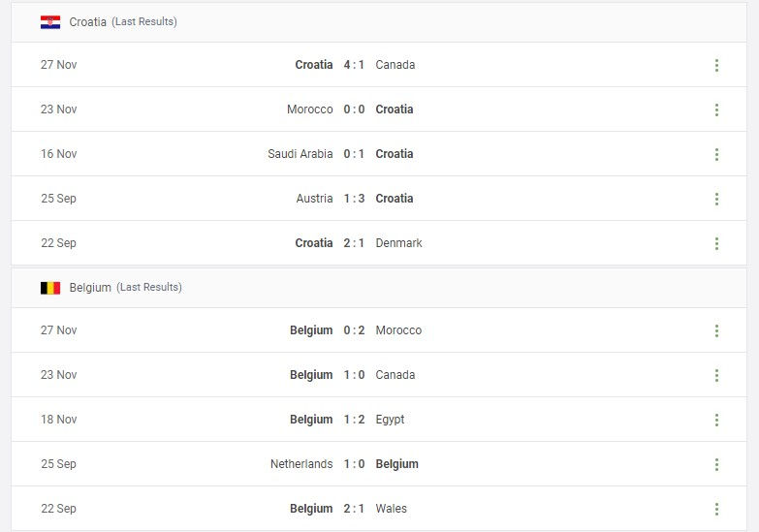Open options menu for Belgium vs Canada
The height and width of the screenshot is (532, 759).
pyautogui.click(x=716, y=376)
